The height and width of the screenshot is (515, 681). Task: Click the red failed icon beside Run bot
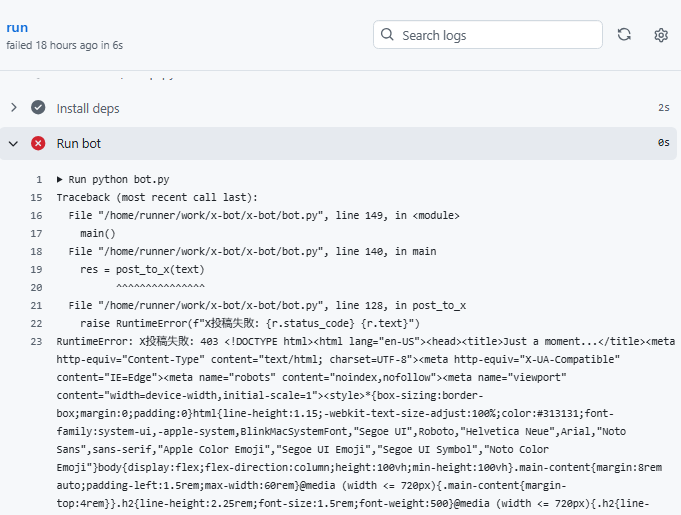click(38, 143)
